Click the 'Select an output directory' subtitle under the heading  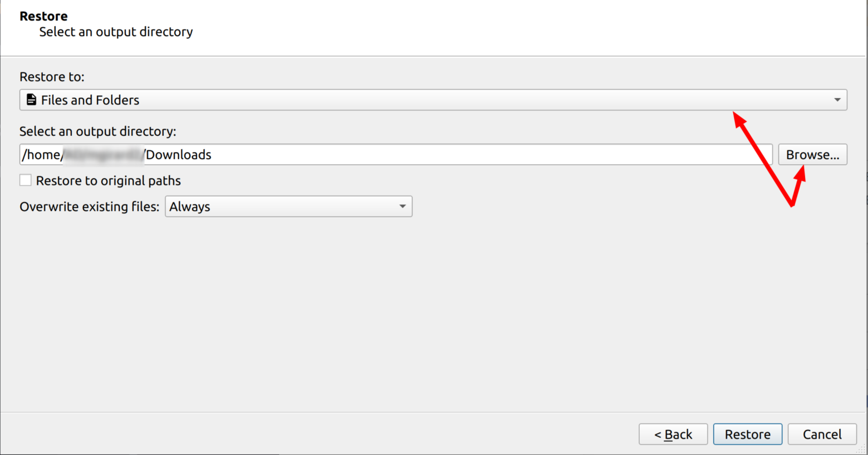[116, 32]
